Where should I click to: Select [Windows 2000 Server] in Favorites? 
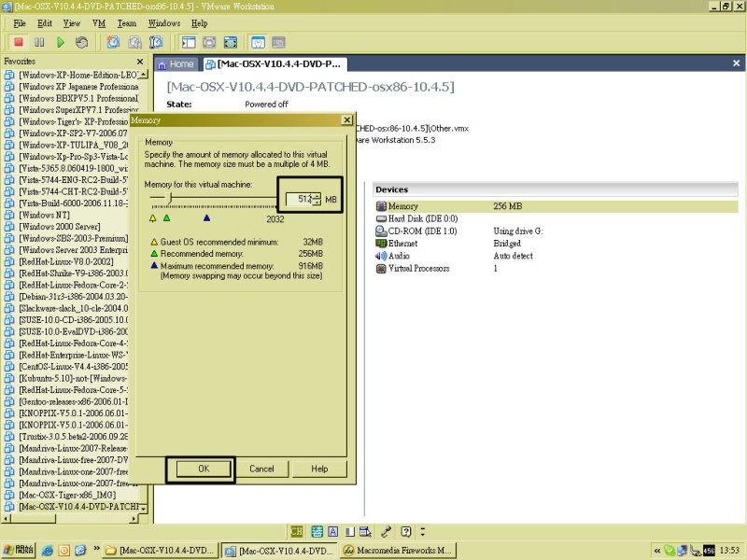point(52,227)
